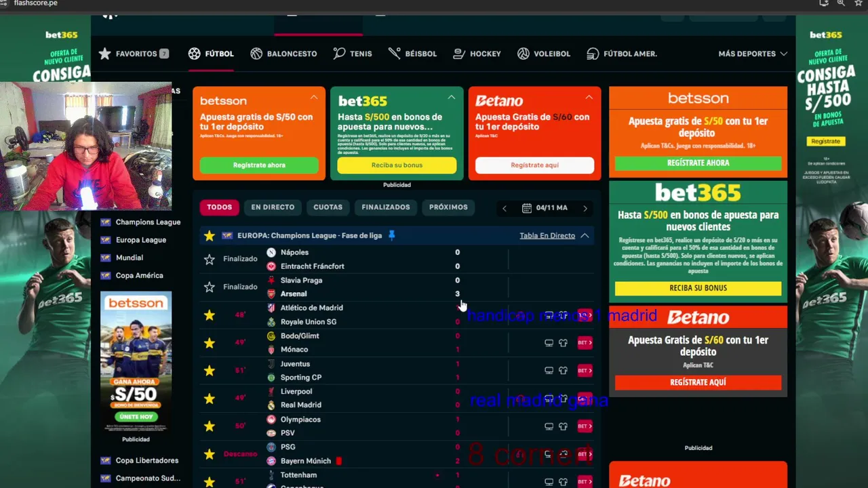
Task: Click BET button on Bodo/Glimt row
Action: (x=585, y=343)
